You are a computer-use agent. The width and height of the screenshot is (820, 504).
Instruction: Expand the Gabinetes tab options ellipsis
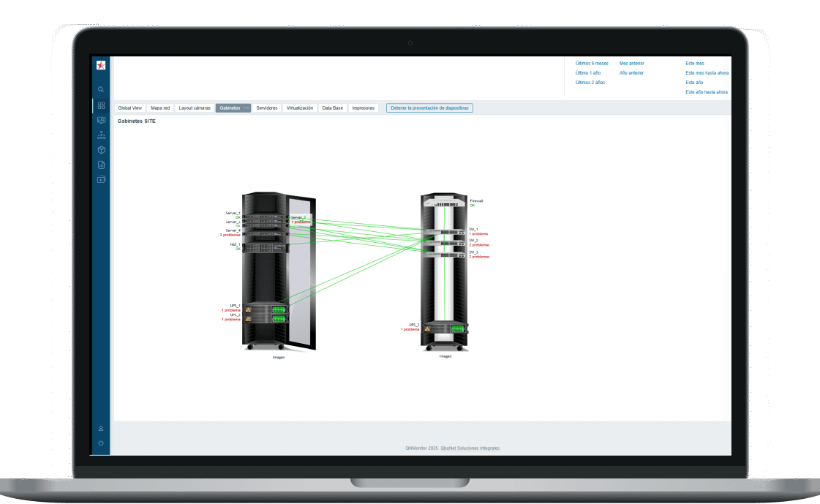[x=246, y=108]
